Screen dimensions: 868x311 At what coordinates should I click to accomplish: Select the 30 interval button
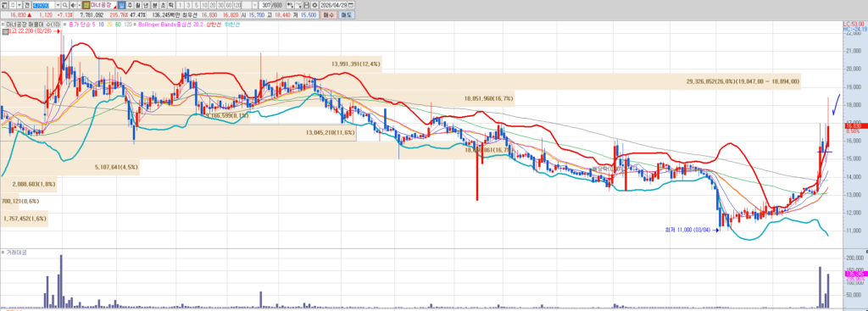click(221, 5)
